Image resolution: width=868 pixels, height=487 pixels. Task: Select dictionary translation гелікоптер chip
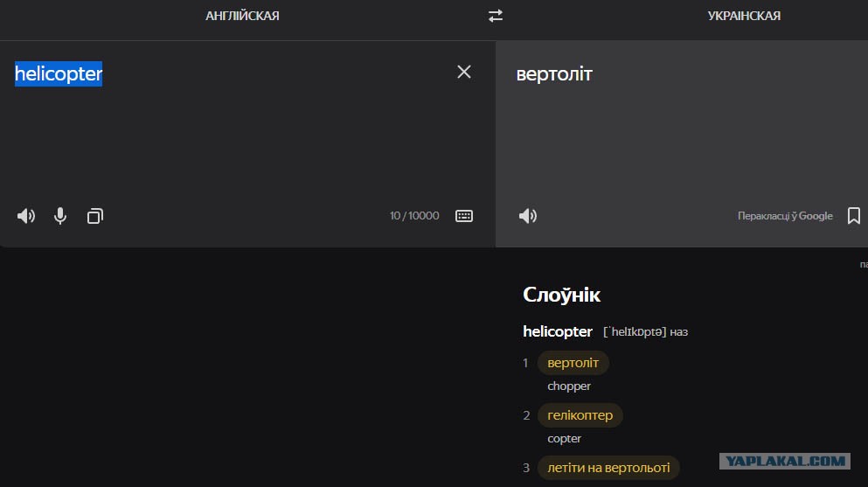tap(580, 415)
